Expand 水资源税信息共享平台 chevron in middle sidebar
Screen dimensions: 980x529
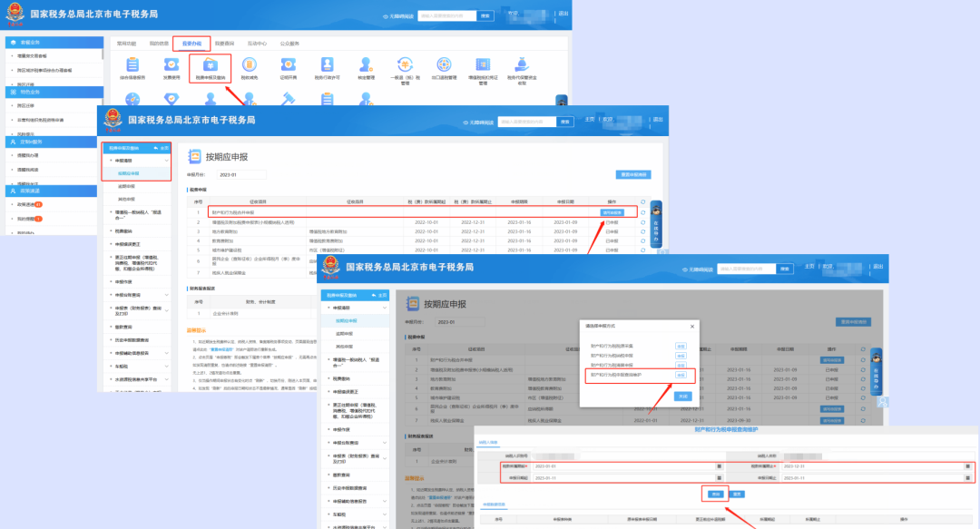pos(166,379)
